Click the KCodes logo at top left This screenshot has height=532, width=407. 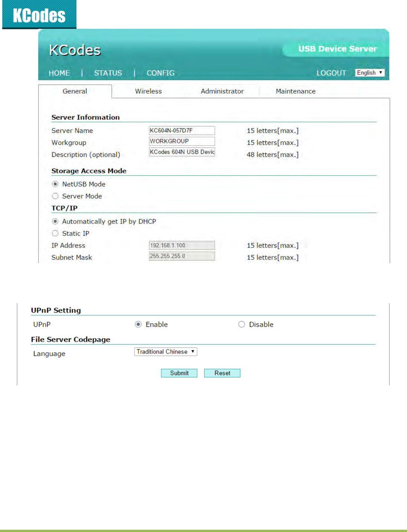pyautogui.click(x=39, y=14)
